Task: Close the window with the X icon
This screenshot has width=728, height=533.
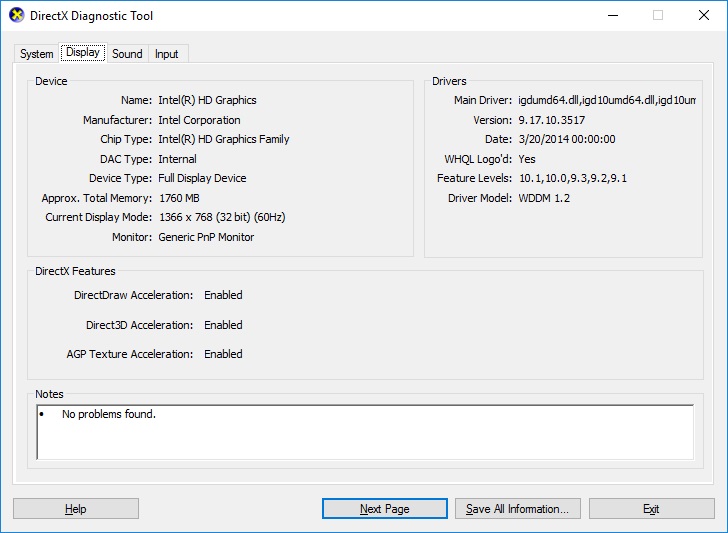Action: click(x=704, y=15)
